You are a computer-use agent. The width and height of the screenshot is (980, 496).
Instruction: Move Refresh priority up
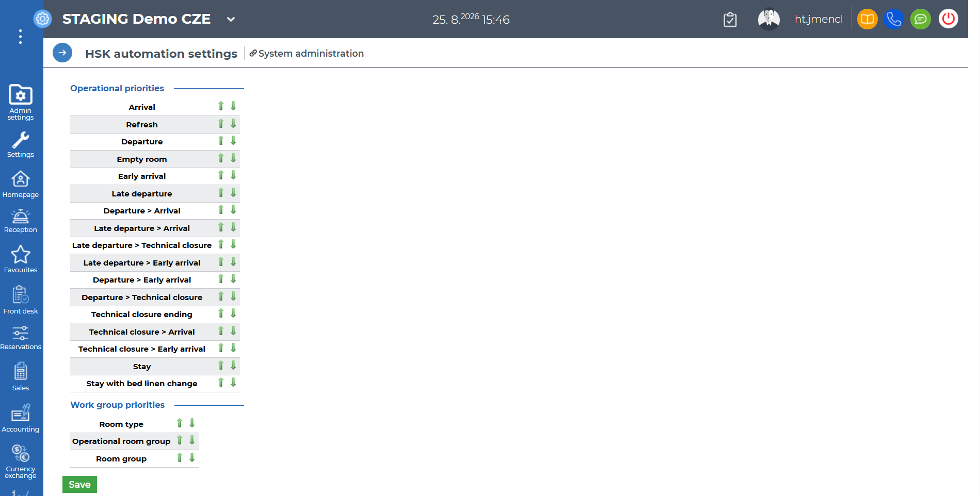(221, 124)
